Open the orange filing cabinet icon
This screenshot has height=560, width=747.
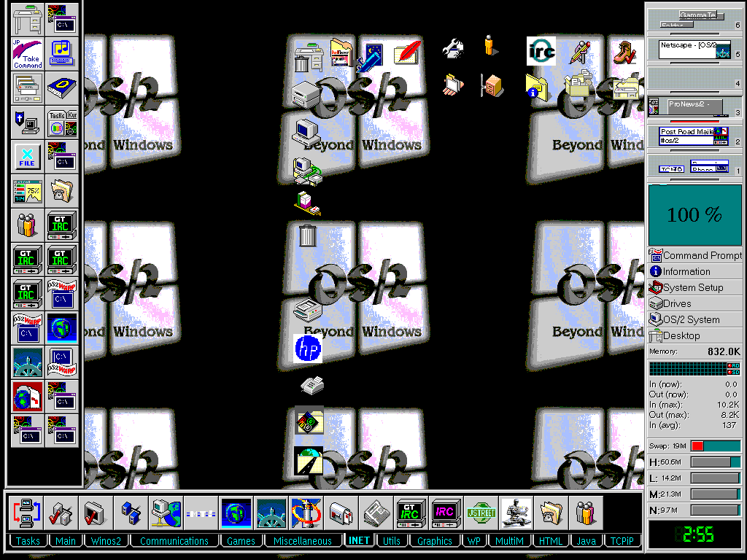click(492, 86)
